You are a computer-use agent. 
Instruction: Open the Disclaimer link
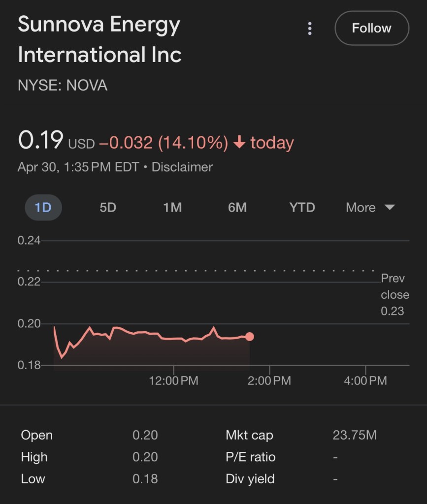tap(182, 167)
